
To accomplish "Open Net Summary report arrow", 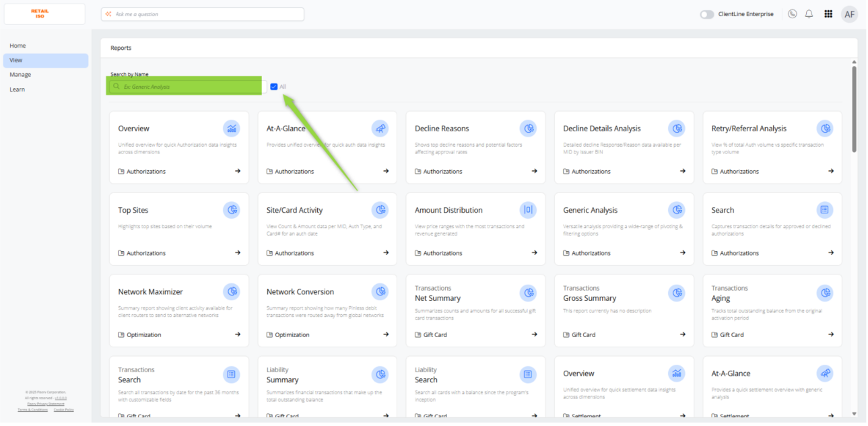I will [x=534, y=334].
